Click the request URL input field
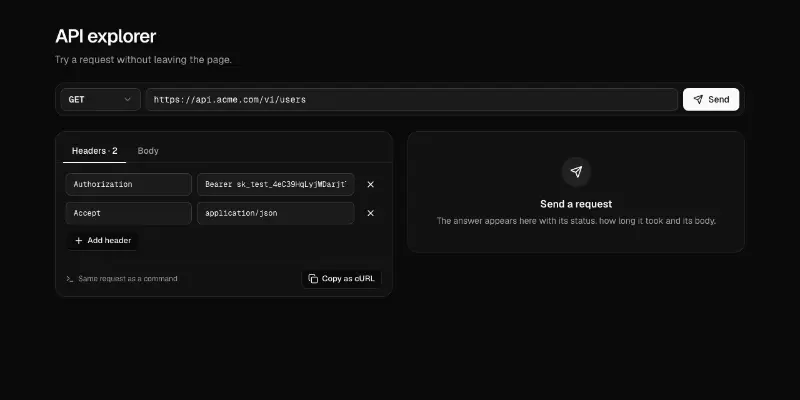 click(x=412, y=99)
